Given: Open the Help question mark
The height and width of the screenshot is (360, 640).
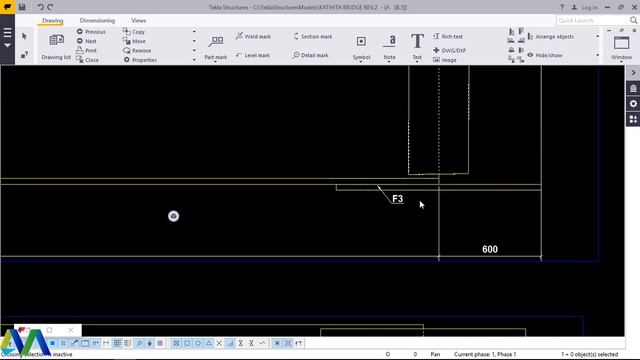Looking at the screenshot, I should [x=562, y=7].
